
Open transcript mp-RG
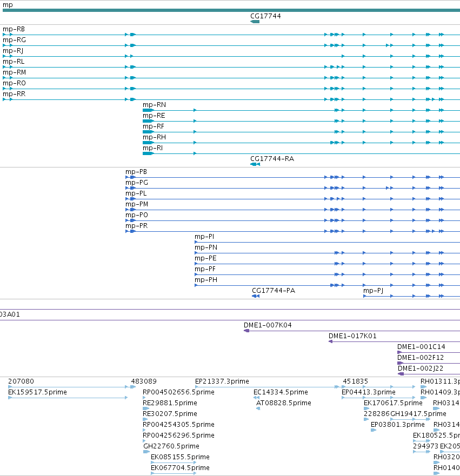14,40
